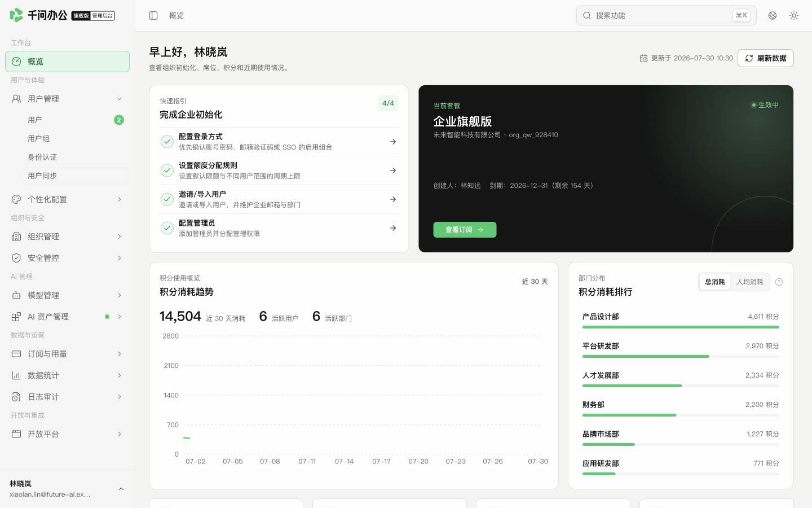Click the 概览 dashboard gauge icon
The image size is (812, 508).
coord(16,62)
